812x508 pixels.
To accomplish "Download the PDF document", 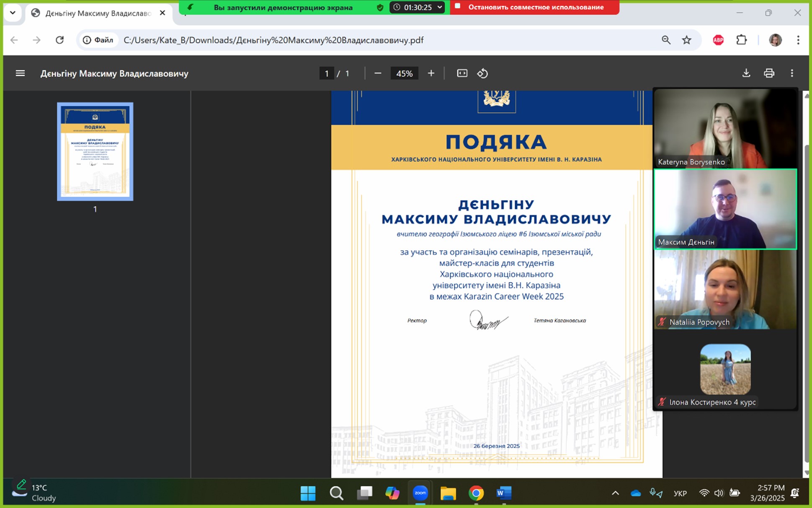I will 746,73.
